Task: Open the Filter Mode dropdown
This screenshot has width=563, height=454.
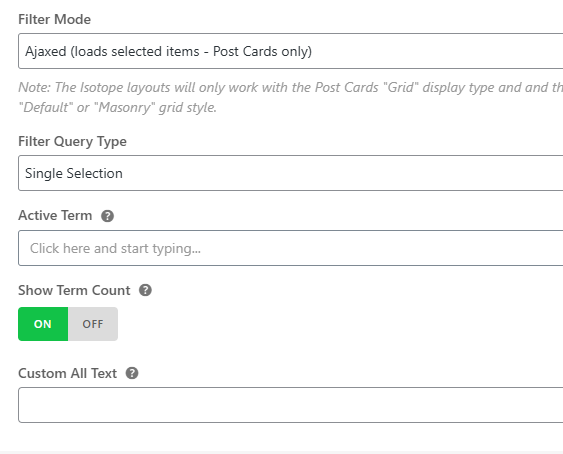Action: tap(290, 51)
